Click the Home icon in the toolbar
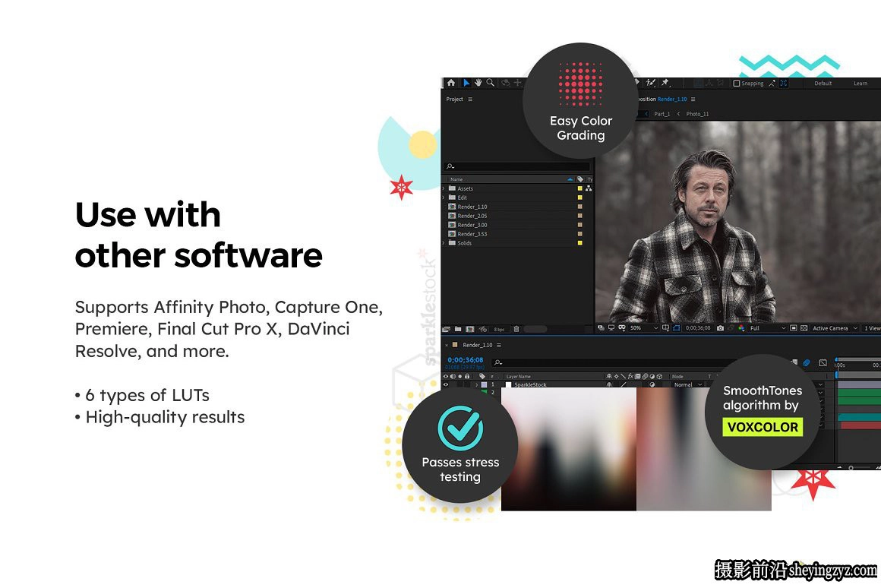 450,83
